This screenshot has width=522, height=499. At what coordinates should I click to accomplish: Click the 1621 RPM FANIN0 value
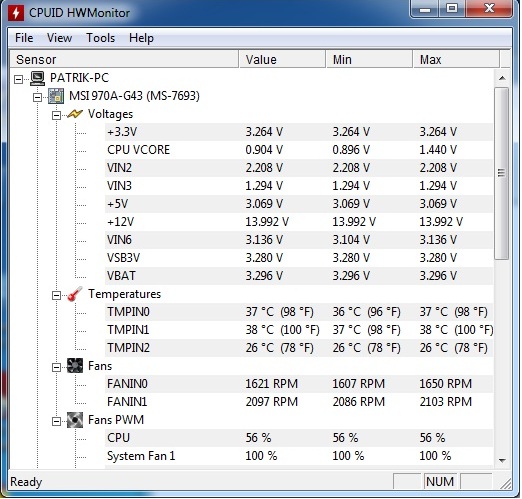(x=272, y=384)
